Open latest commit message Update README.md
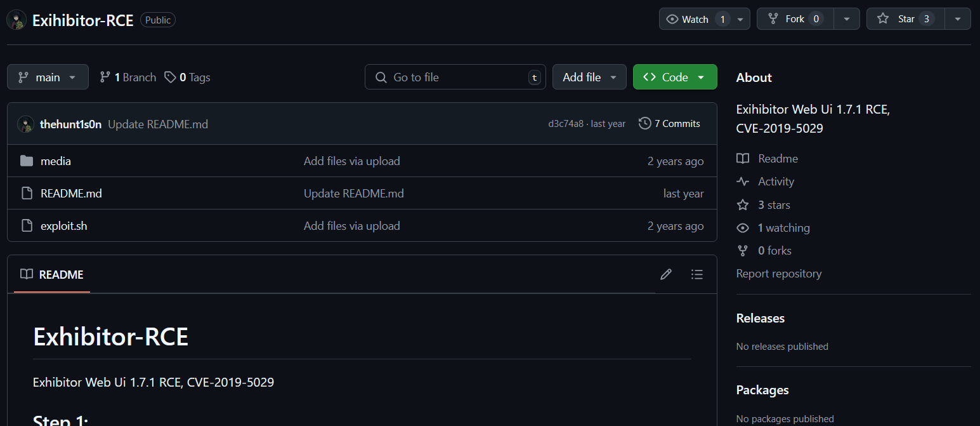The image size is (980, 426). (x=158, y=124)
